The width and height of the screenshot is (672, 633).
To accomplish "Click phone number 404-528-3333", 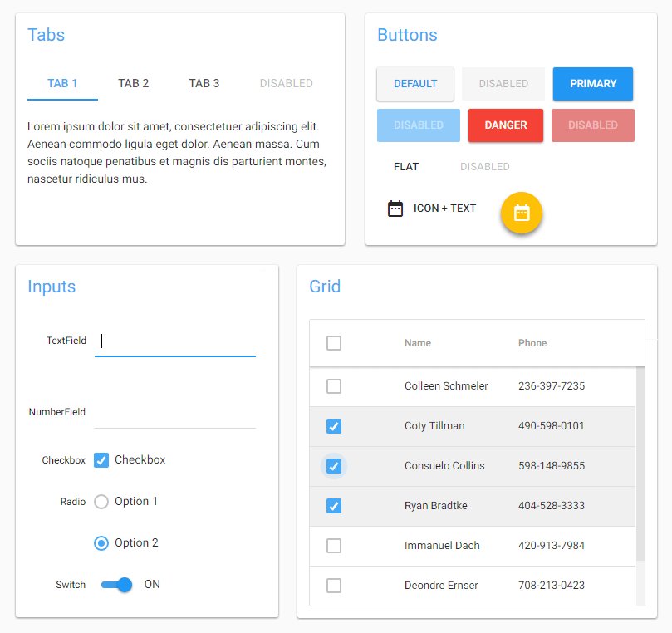I will (x=552, y=506).
